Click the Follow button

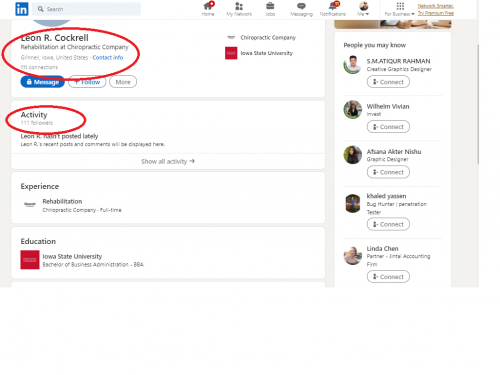(x=87, y=82)
